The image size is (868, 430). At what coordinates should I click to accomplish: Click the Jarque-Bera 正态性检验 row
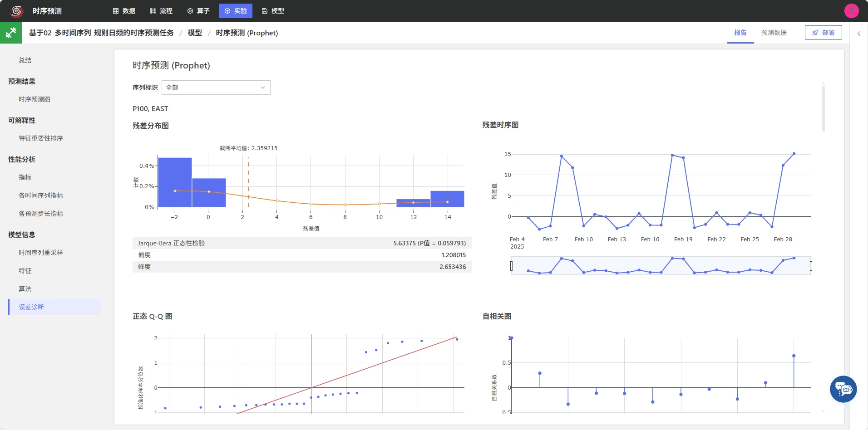(302, 243)
